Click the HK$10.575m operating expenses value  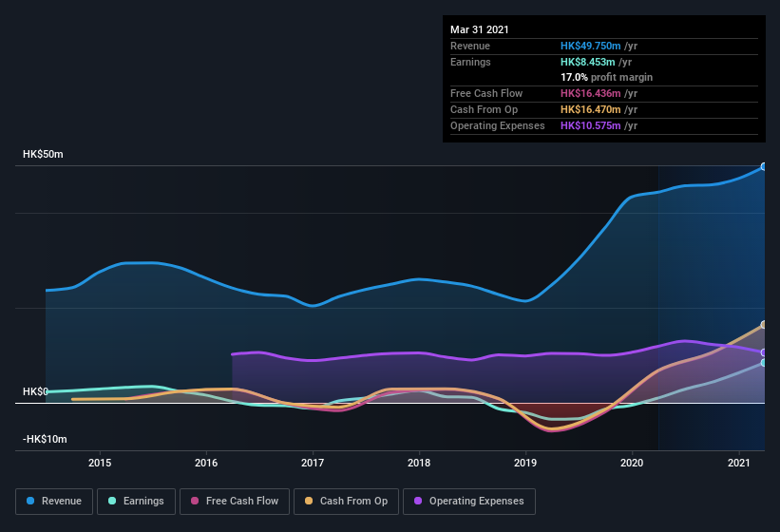[591, 125]
